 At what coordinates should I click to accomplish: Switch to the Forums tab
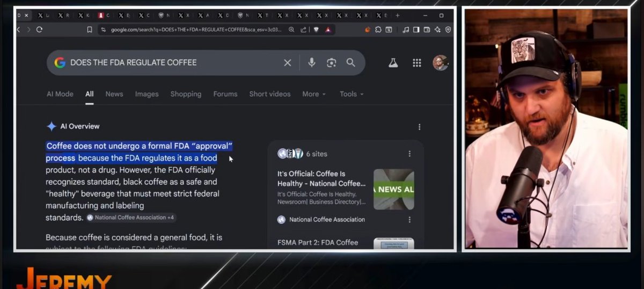click(x=225, y=94)
